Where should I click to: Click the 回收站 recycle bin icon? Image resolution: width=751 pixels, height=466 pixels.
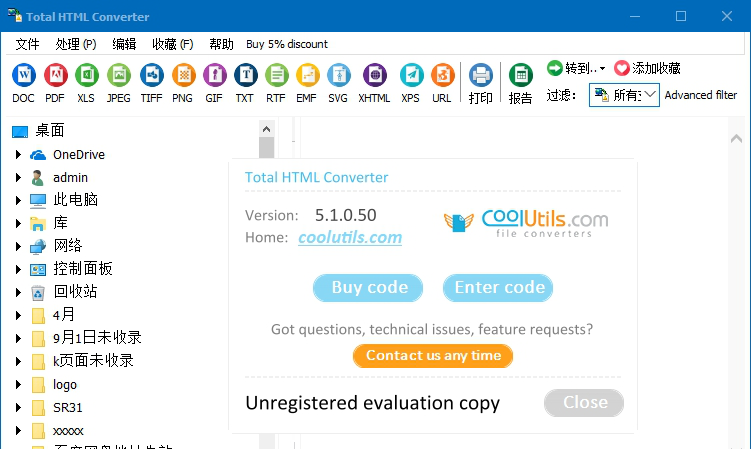38,292
